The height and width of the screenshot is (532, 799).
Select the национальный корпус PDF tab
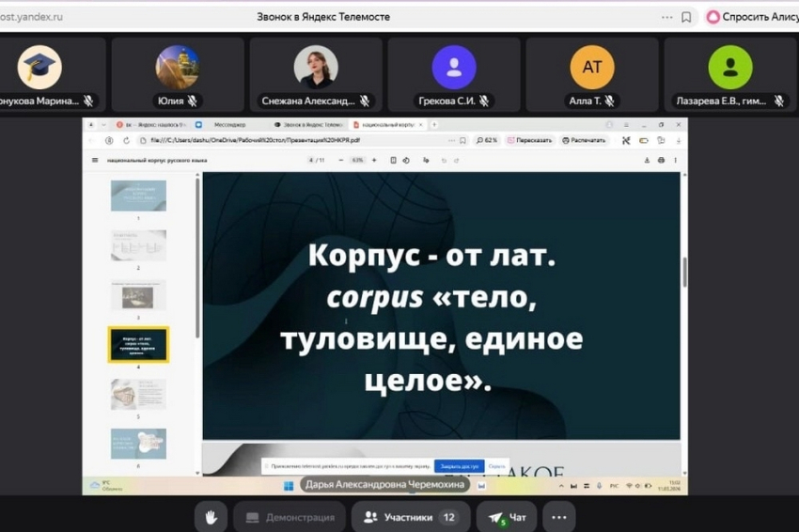click(x=384, y=124)
